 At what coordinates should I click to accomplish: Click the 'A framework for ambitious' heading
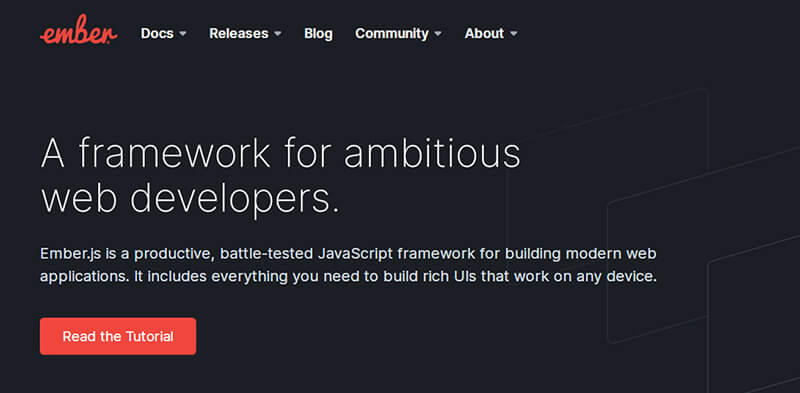point(281,153)
